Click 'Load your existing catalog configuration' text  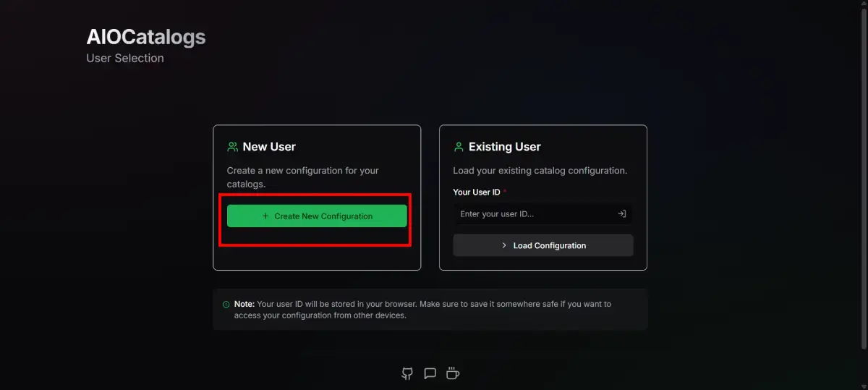(x=540, y=171)
